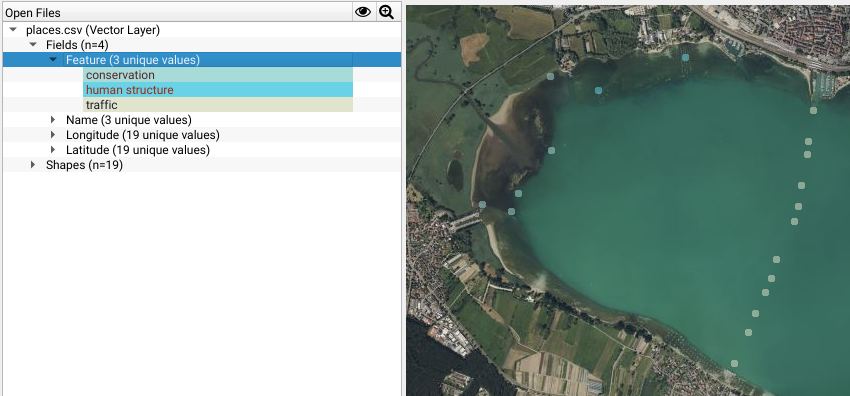The height and width of the screenshot is (396, 850).
Task: Expand the Name (3 unique values) field
Action: 53,120
